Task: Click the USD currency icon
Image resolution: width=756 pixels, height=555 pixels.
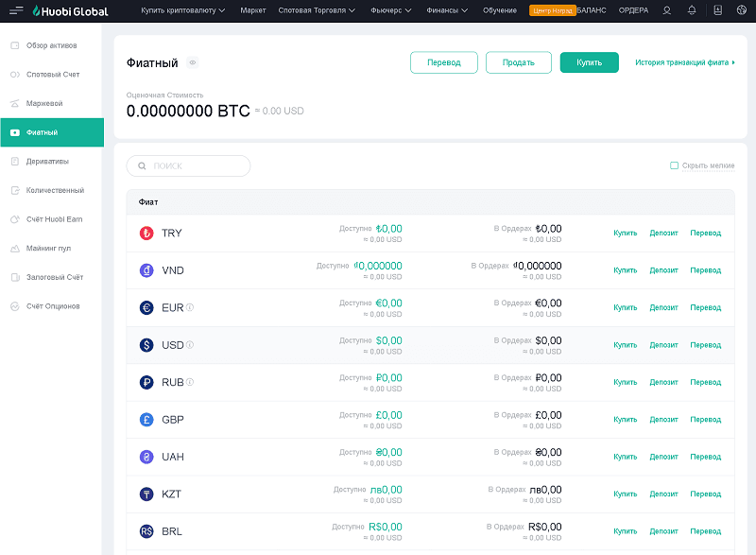Action: 146,345
